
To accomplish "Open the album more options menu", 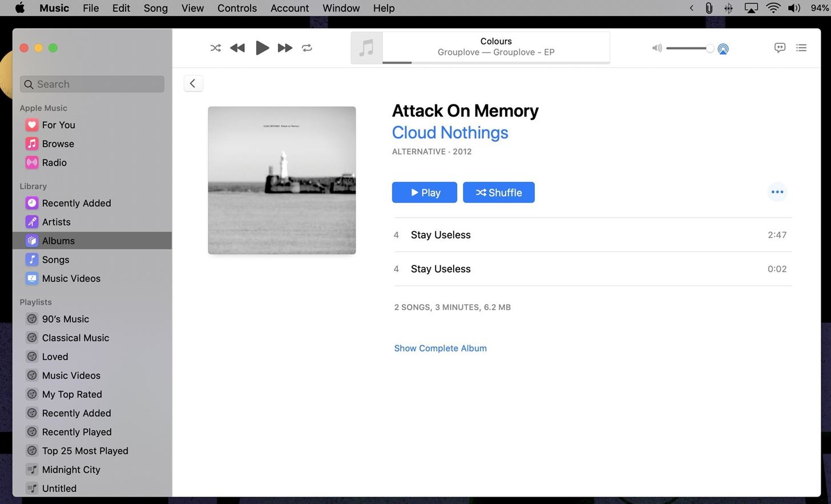I will click(x=777, y=192).
